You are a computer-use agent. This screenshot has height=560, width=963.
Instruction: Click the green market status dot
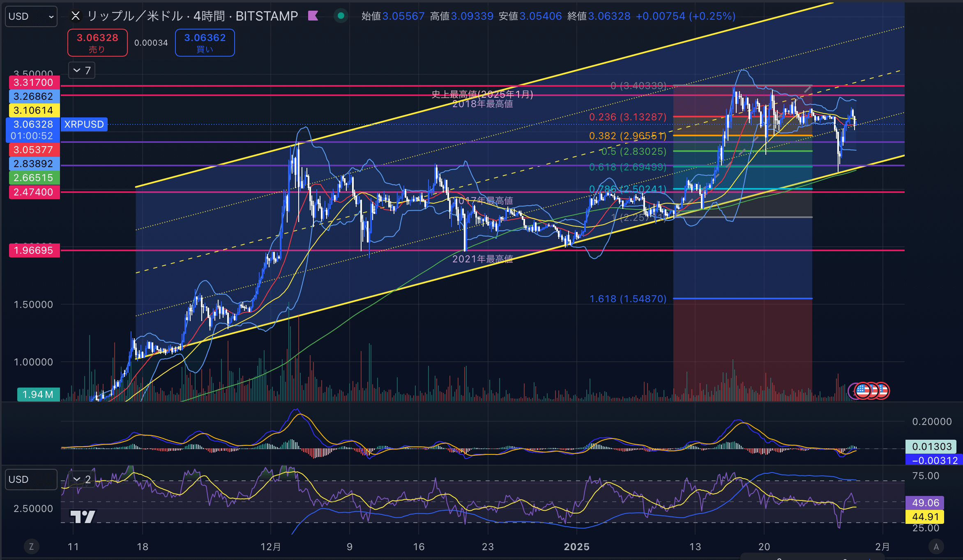tap(341, 16)
